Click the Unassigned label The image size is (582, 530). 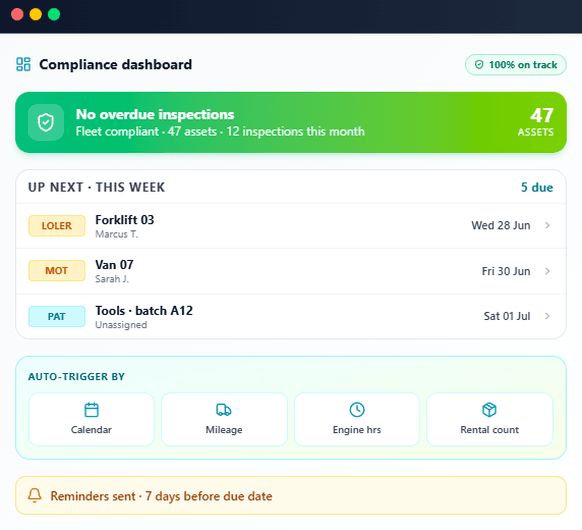(x=121, y=325)
